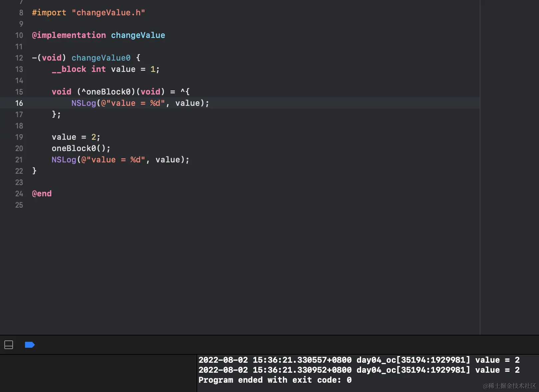Screen dimensions: 539x392
Task: Click the "value = %d" string on line 21
Action: point(113,160)
